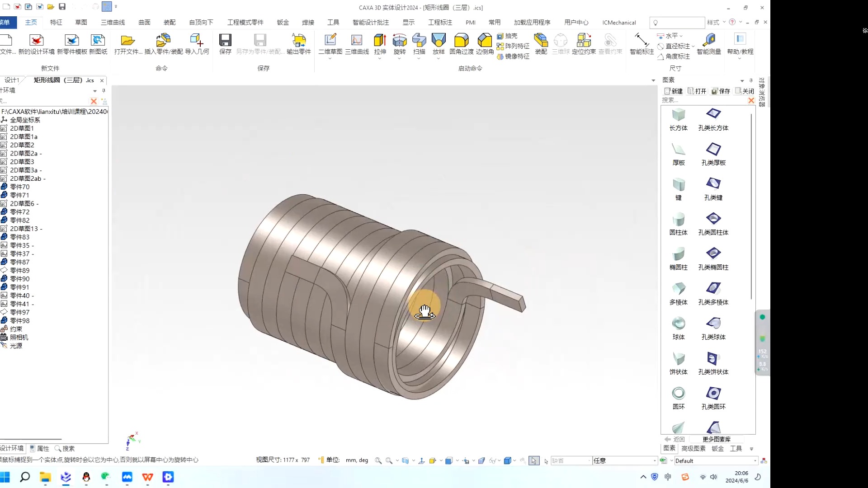This screenshot has height=488, width=868.
Task: Expand the Default configuration dropdown
Action: (755, 461)
